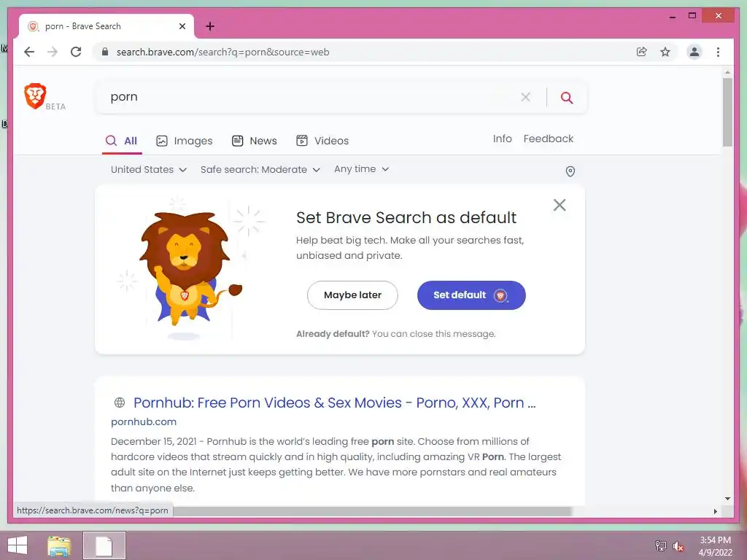The height and width of the screenshot is (560, 747).
Task: Open Windows Start menu
Action: coord(18,545)
